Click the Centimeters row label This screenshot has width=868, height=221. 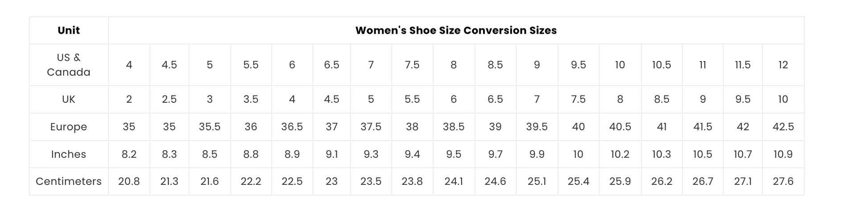[x=69, y=181]
